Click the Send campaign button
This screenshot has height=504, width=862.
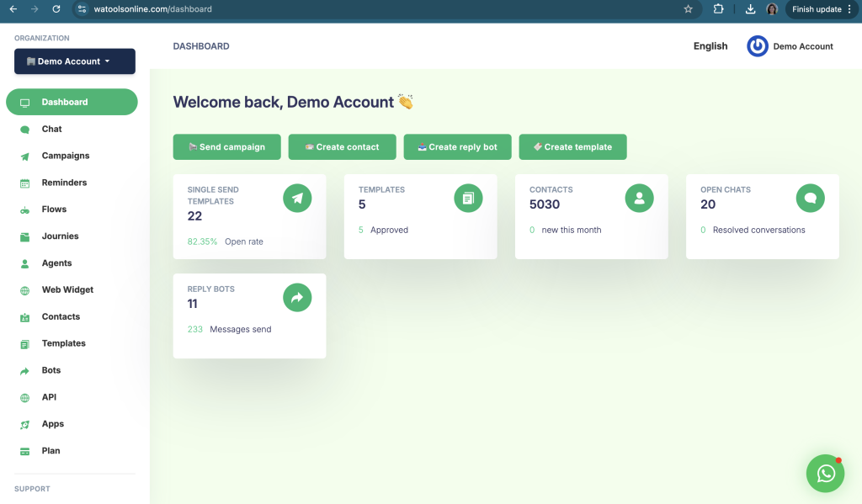[227, 146]
